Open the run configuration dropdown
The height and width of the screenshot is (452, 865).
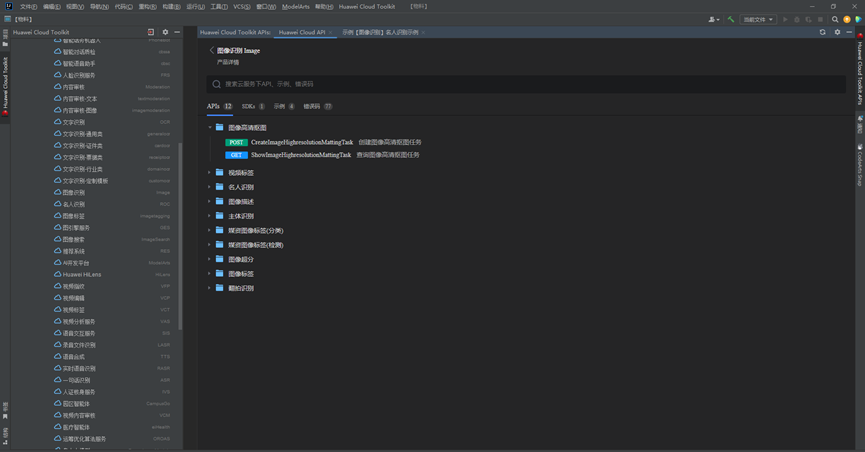coord(757,19)
